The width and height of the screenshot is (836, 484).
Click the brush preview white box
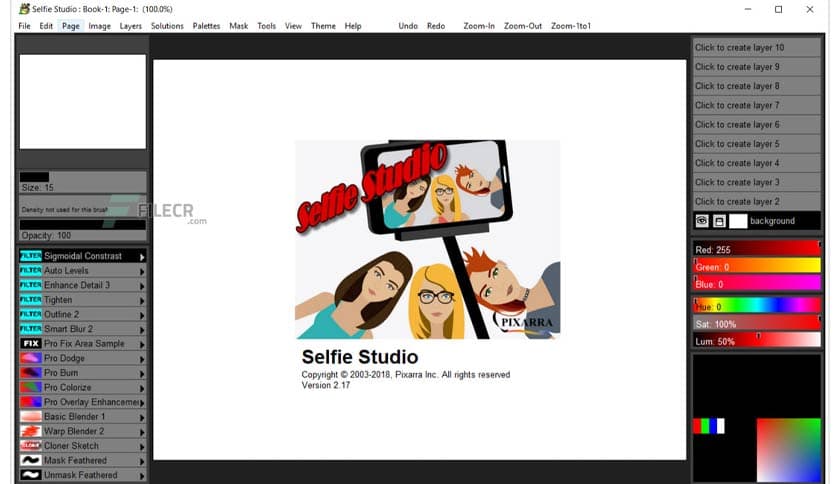(83, 101)
